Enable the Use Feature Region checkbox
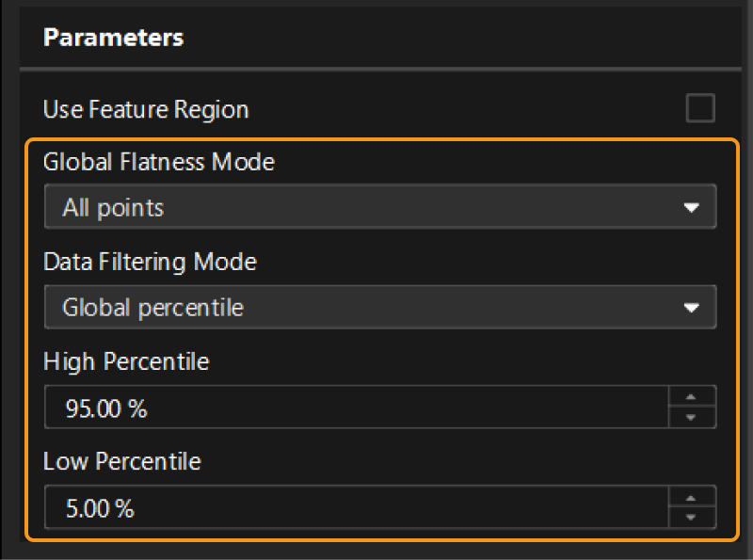Viewport: 753px width, 560px height. tap(699, 109)
